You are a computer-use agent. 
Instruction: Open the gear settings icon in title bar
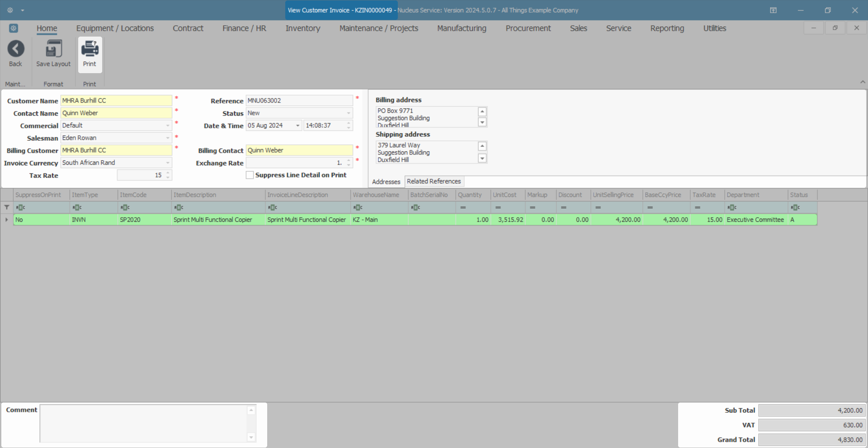pos(10,10)
